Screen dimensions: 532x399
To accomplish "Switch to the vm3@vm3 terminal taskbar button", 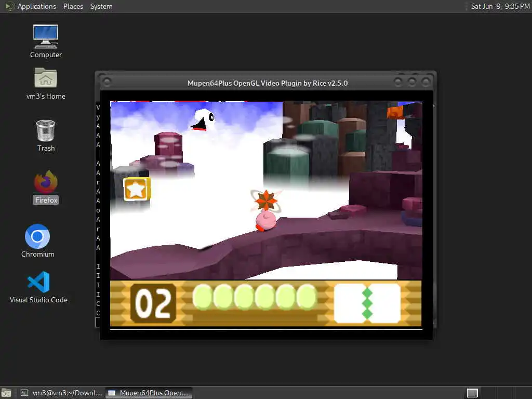I will coord(61,393).
